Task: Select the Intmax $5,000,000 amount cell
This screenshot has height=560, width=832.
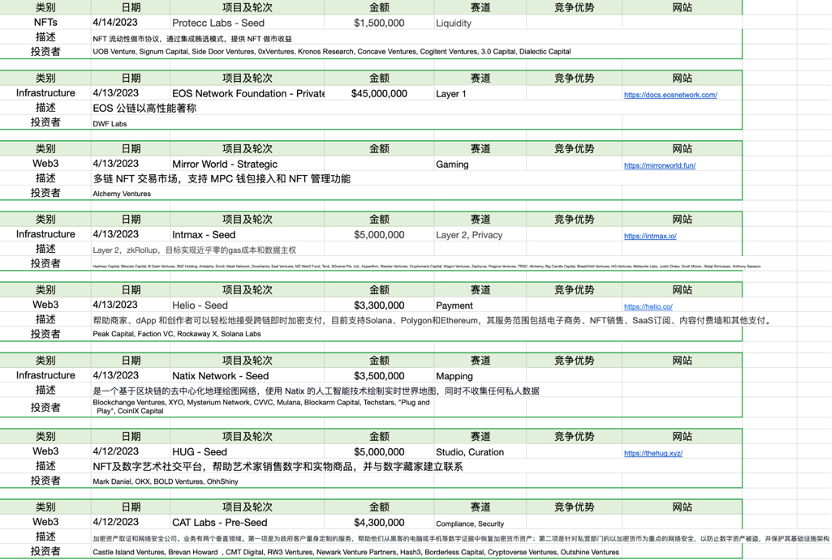Action: (379, 235)
